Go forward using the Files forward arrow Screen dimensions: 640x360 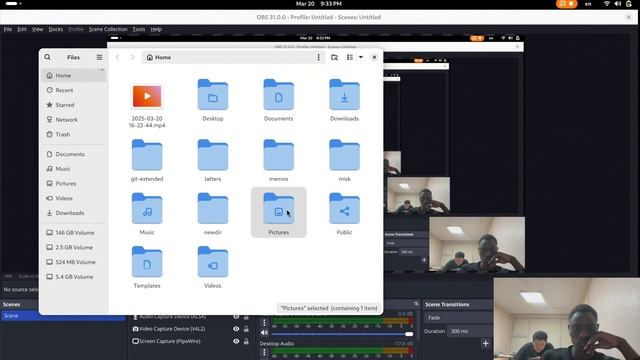point(132,58)
